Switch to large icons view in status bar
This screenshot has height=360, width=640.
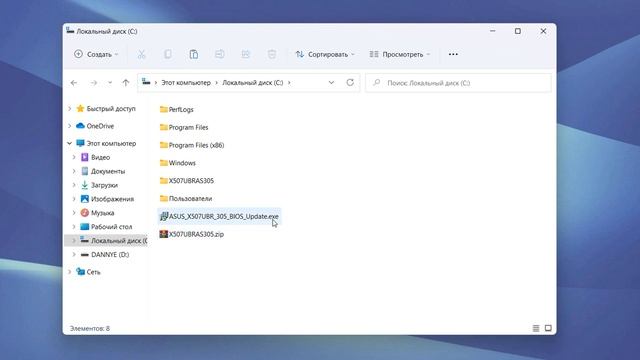[548, 328]
